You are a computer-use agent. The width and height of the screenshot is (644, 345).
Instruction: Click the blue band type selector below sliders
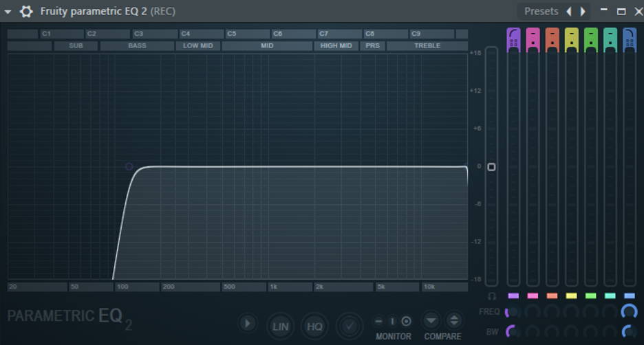(630, 296)
